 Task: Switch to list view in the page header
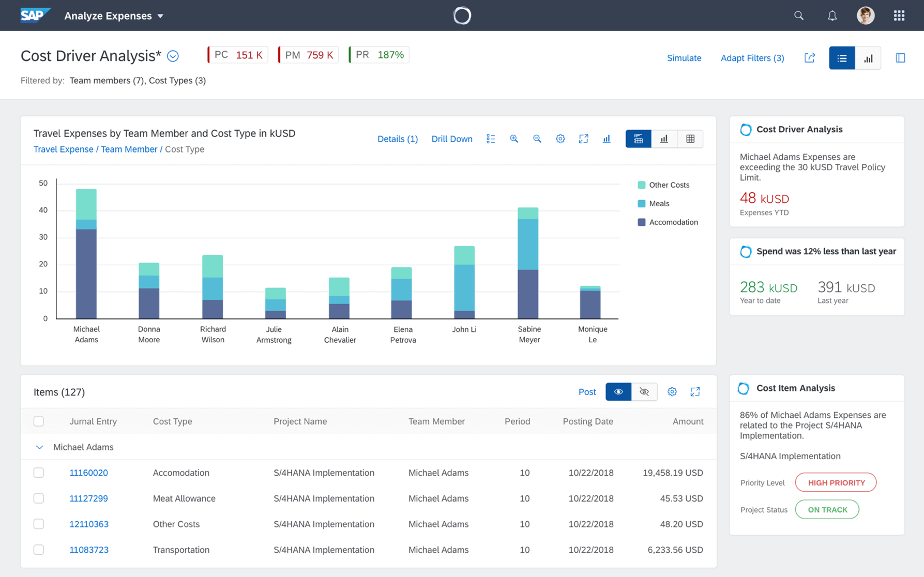[x=842, y=58]
